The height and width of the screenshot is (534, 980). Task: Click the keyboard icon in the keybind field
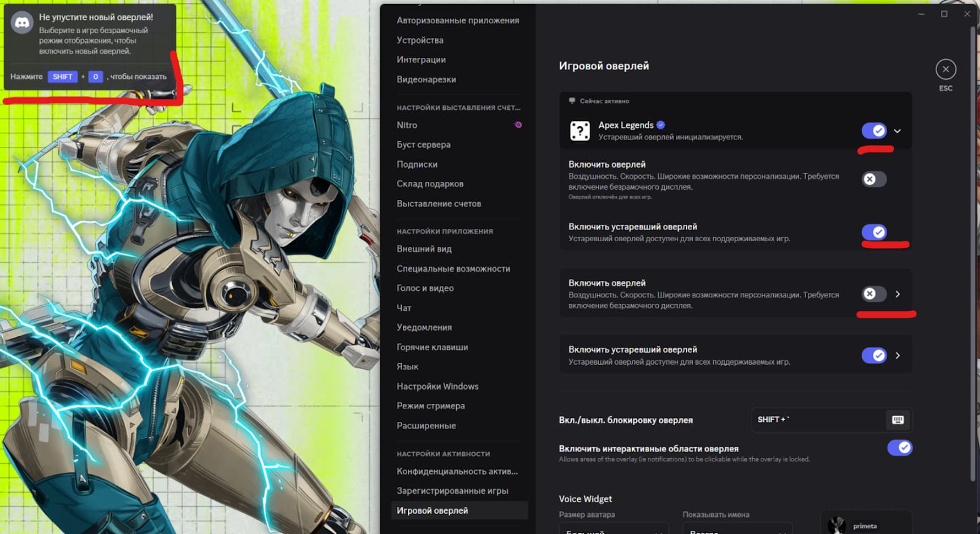[x=896, y=420]
